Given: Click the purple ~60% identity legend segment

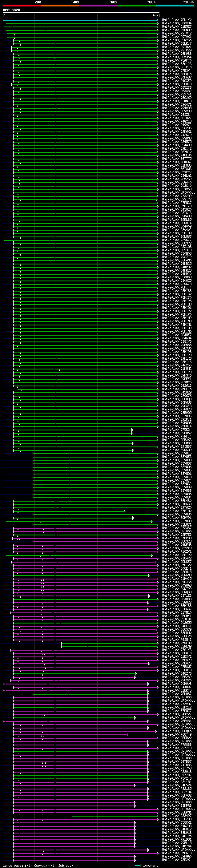Looking at the screenshot, I should [x=98, y=6].
